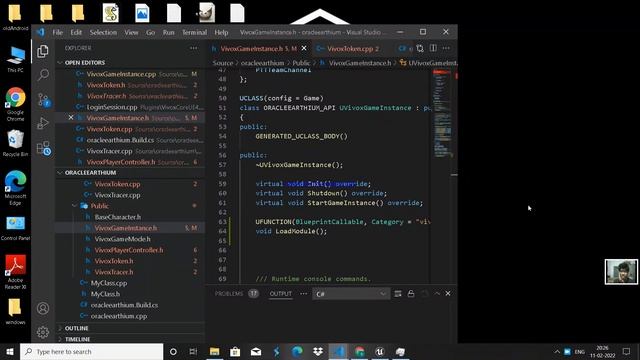Open Dropbox from taskbar
Screen dimensions: 640x360
(318, 351)
